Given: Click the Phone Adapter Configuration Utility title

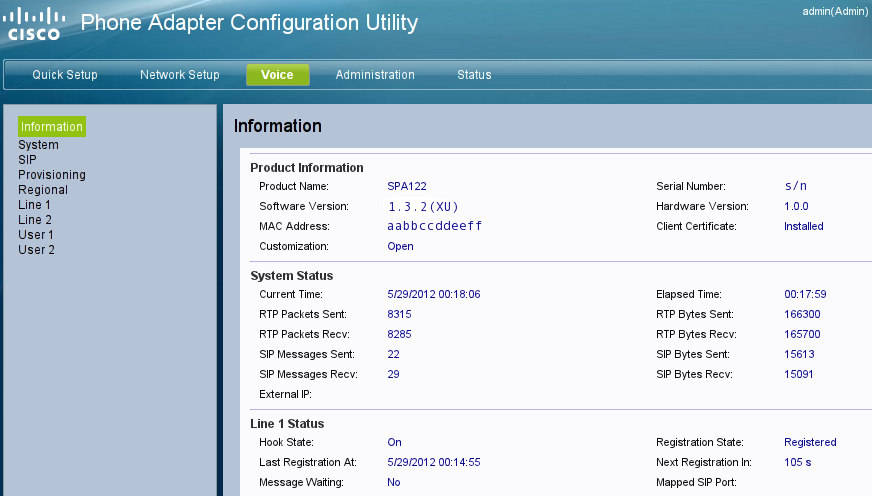Looking at the screenshot, I should (x=249, y=23).
